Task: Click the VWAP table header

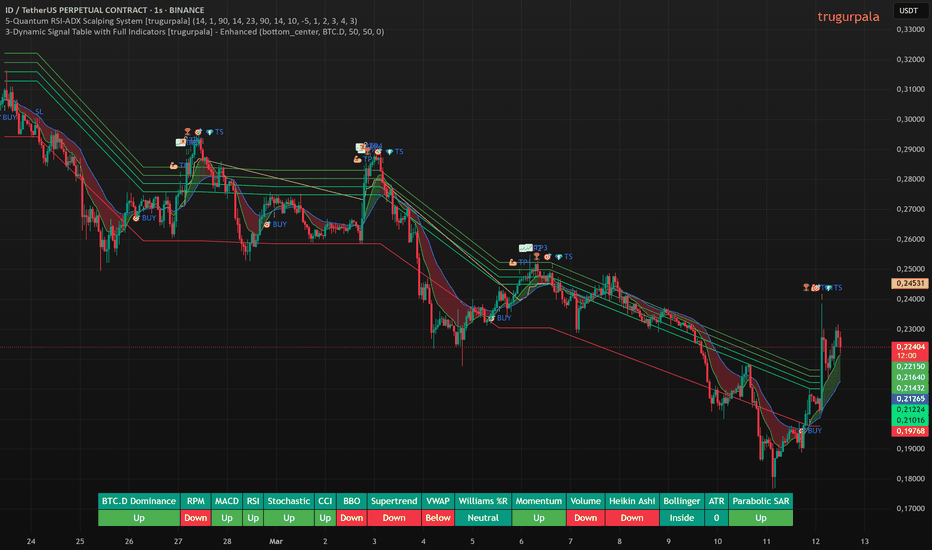Action: coord(438,501)
